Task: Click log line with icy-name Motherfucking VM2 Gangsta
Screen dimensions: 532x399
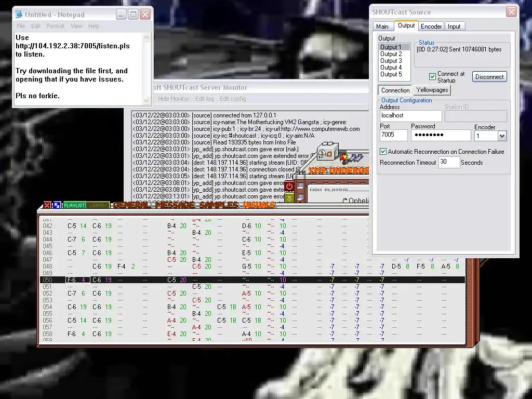Action: [x=240, y=122]
